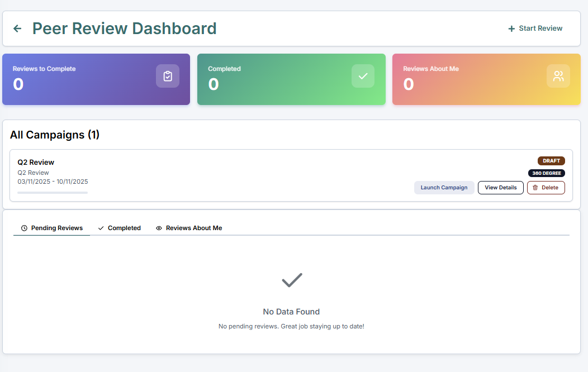Click the 360 DEGREE badge
Screen dimensions: 588x372
click(x=546, y=173)
